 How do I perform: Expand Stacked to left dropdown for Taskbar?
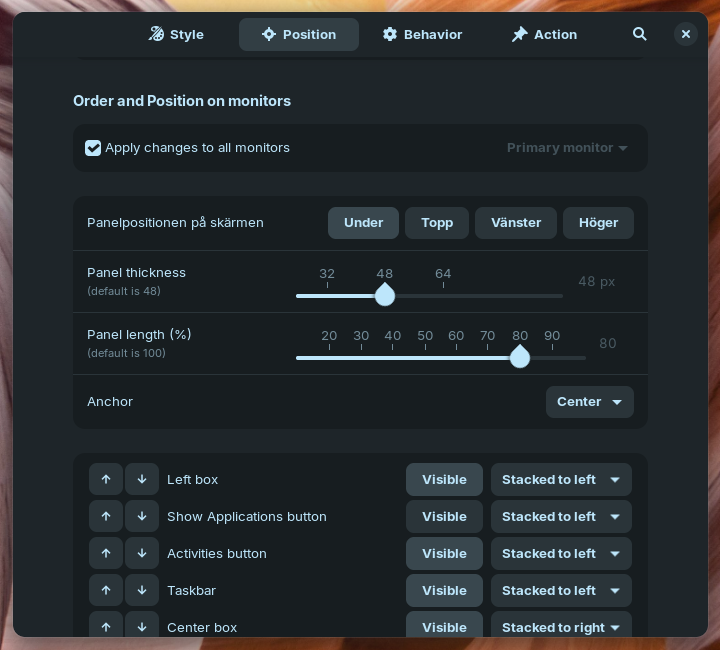click(x=561, y=590)
